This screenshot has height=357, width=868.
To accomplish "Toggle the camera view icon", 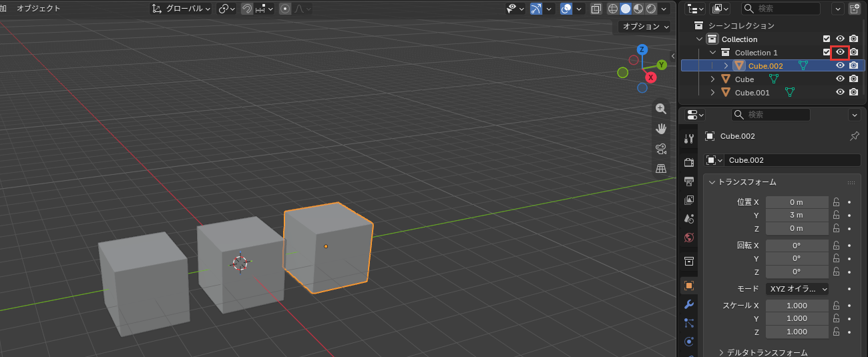I will tap(661, 148).
